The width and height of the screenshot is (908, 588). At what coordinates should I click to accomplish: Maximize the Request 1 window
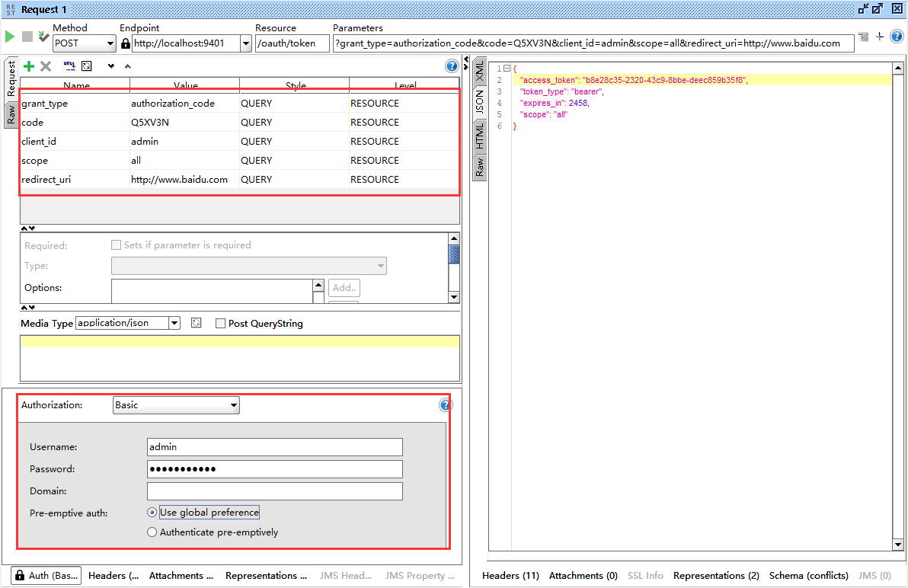[x=878, y=8]
